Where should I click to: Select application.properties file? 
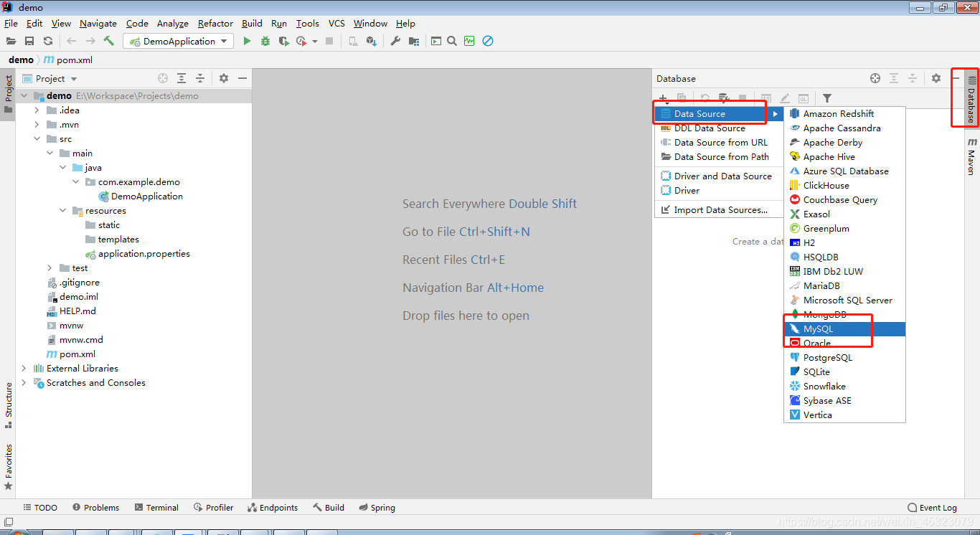click(x=138, y=253)
